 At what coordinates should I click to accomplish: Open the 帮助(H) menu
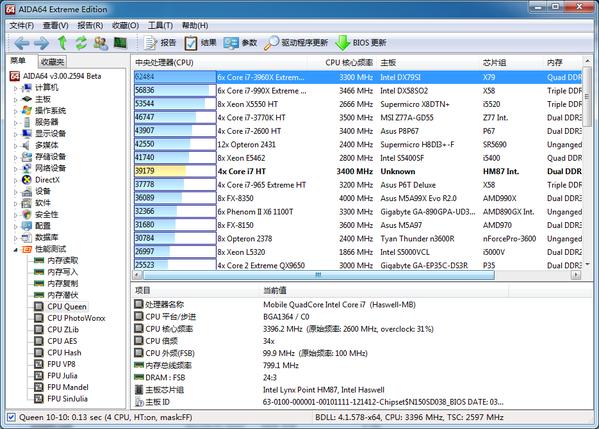195,26
